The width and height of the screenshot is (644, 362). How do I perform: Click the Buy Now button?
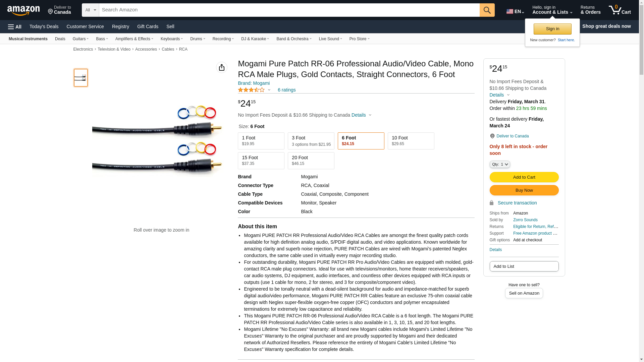click(x=524, y=190)
